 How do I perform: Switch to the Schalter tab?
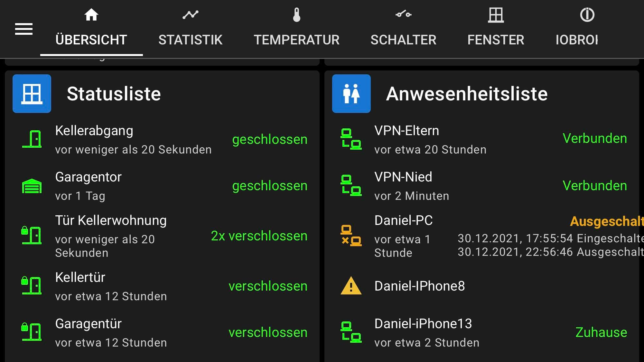coord(403,39)
